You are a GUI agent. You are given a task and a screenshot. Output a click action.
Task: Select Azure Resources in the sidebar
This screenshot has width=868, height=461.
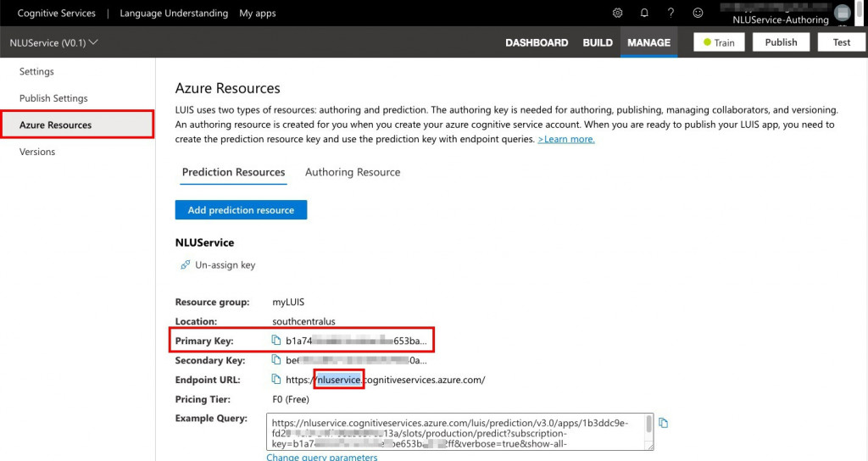point(77,125)
